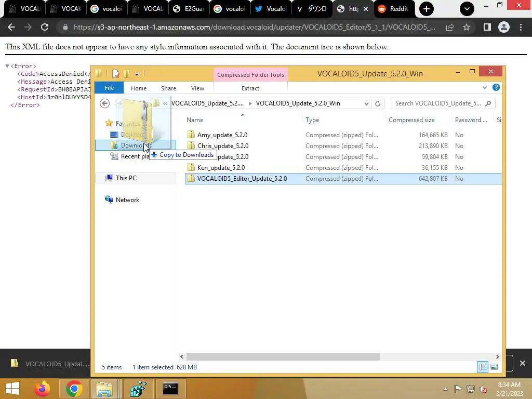
Task: Open the View ribbon tab
Action: (197, 88)
